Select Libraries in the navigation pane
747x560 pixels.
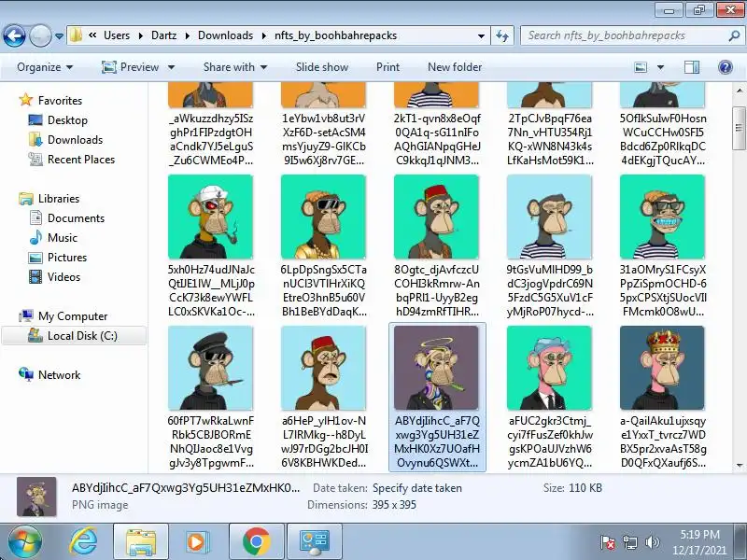tap(59, 198)
